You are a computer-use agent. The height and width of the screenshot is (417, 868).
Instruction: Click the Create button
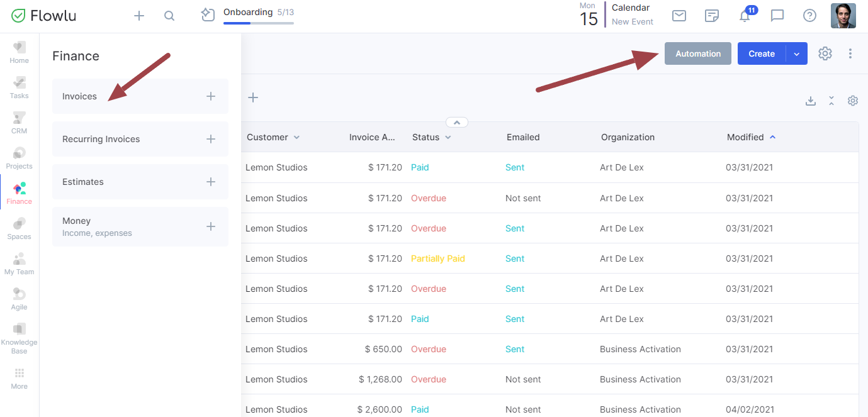point(762,53)
